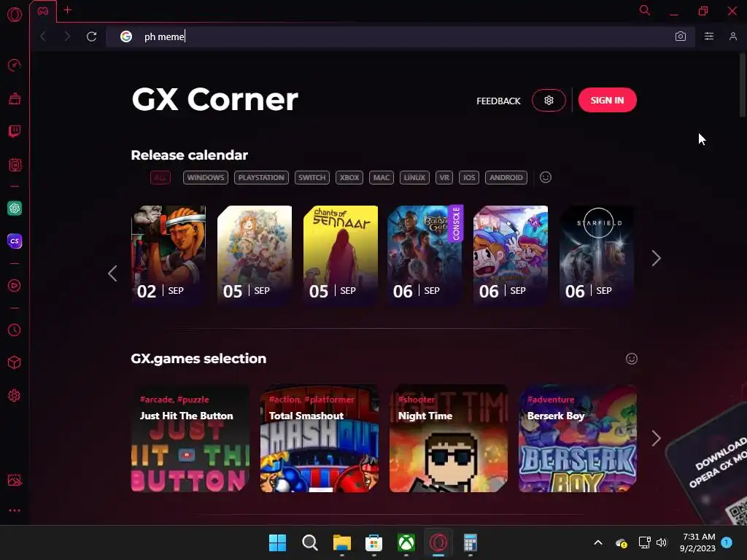Open Windows Start menu
Image resolution: width=747 pixels, height=560 pixels.
point(277,542)
